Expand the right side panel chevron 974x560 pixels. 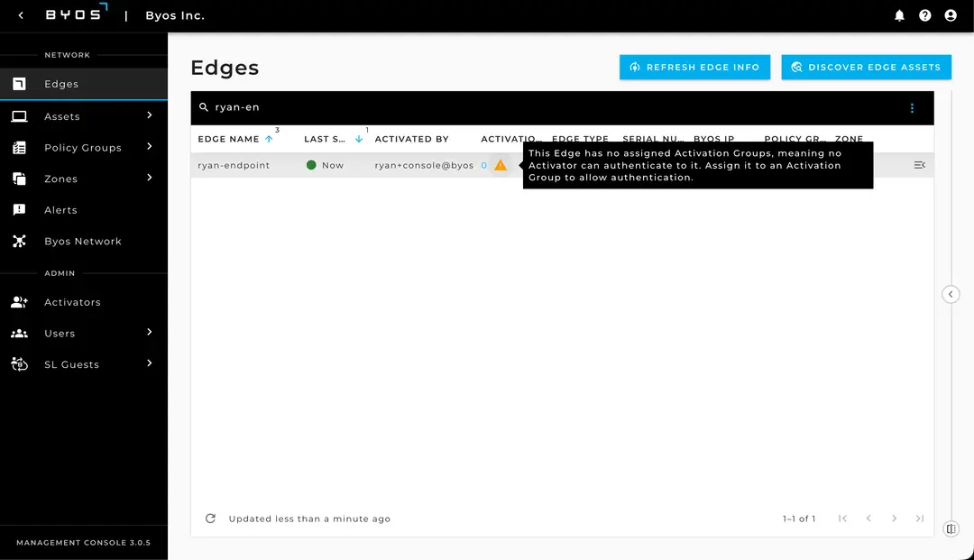[x=951, y=294]
